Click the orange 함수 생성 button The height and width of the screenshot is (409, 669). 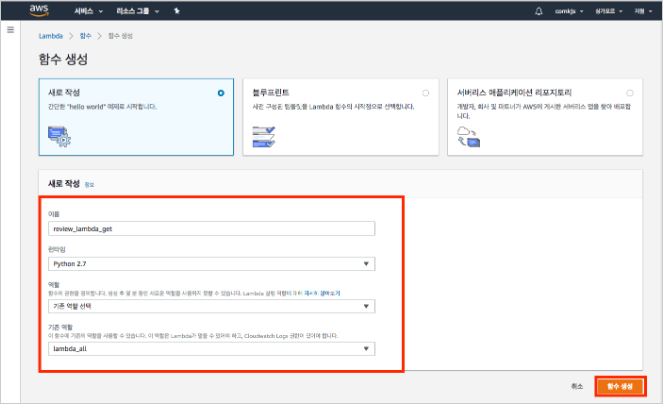620,386
